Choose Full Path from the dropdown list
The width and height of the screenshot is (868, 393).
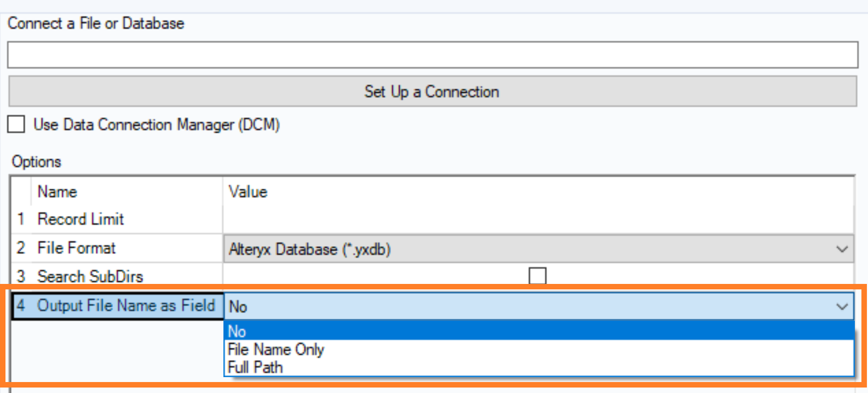click(x=256, y=367)
